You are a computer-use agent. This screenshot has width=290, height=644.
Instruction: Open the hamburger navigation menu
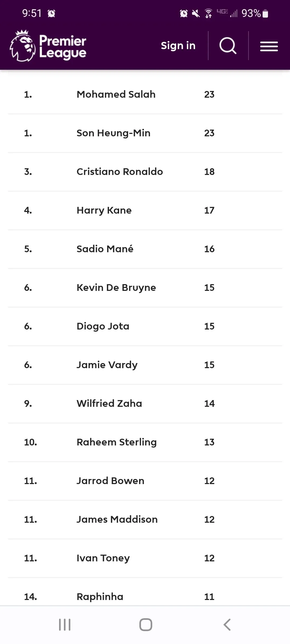point(269,46)
